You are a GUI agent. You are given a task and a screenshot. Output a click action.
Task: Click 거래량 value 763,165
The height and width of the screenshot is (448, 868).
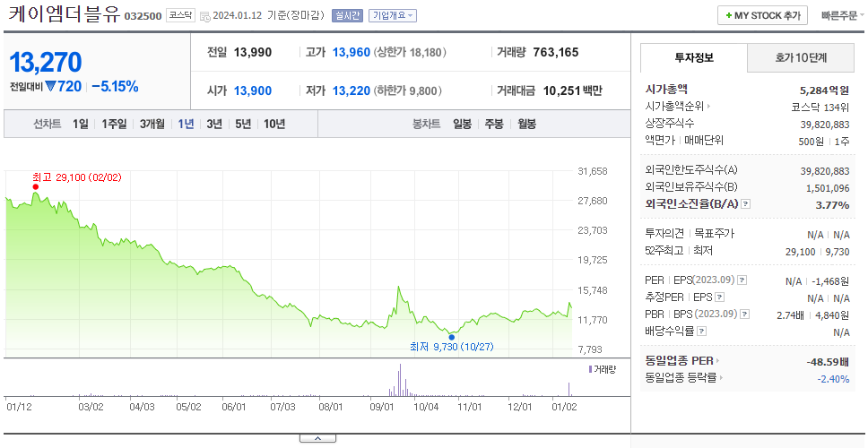(x=556, y=53)
